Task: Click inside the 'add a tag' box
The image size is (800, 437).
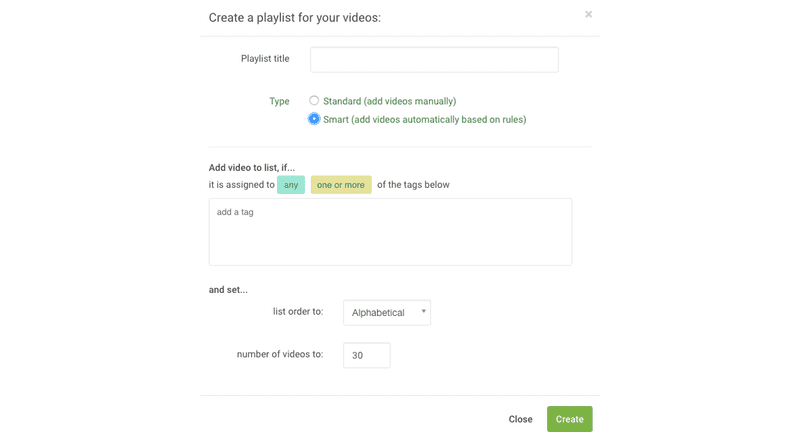Action: point(390,231)
